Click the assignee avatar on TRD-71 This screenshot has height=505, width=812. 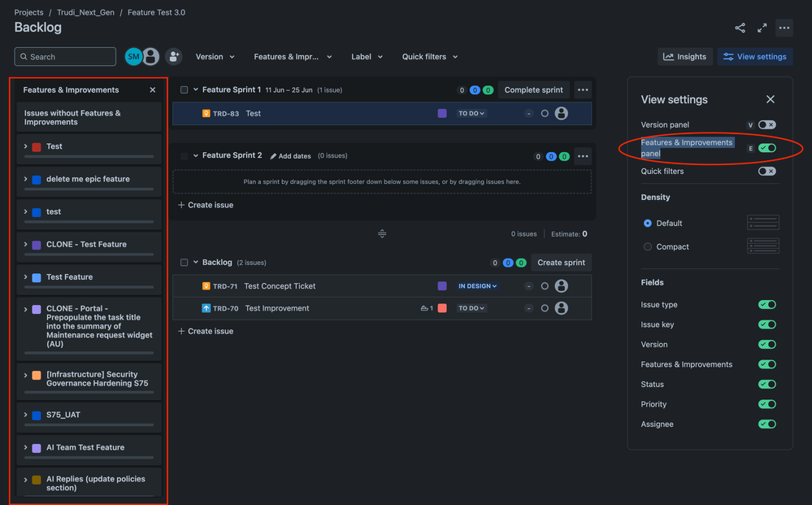click(x=562, y=285)
